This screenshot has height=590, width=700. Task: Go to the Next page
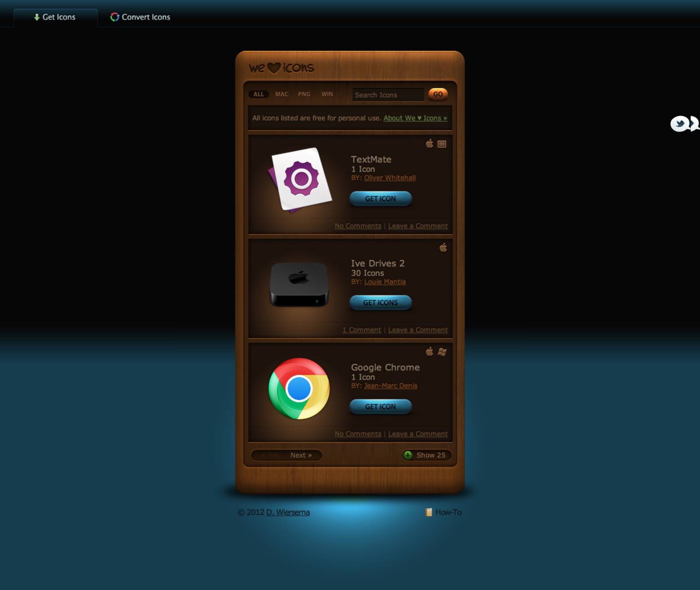tap(301, 455)
